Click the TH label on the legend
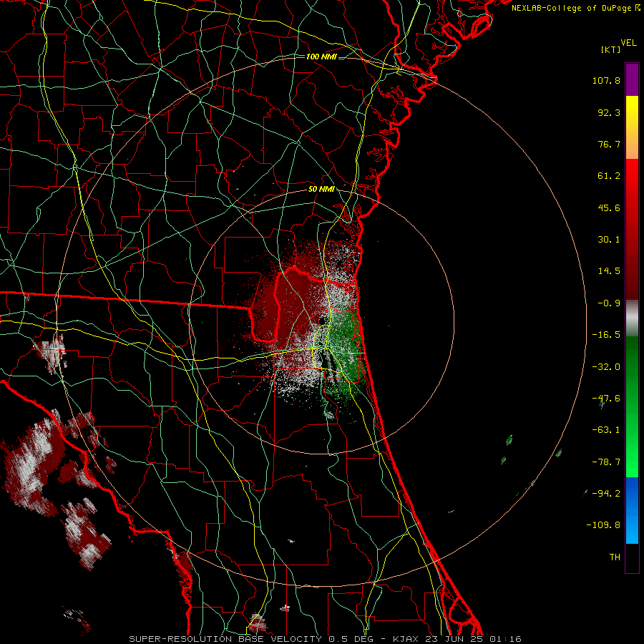This screenshot has height=644, width=644. click(x=615, y=557)
